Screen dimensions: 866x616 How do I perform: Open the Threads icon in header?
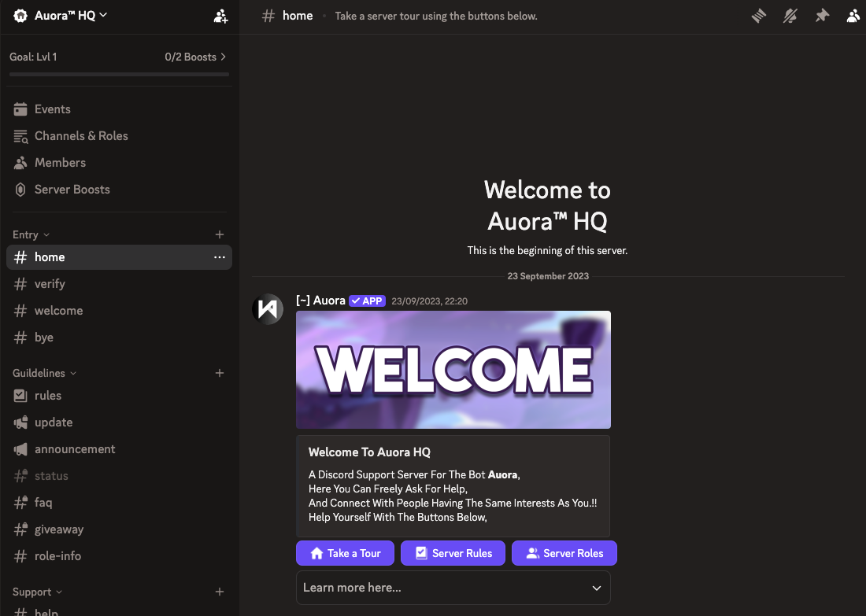pyautogui.click(x=759, y=16)
